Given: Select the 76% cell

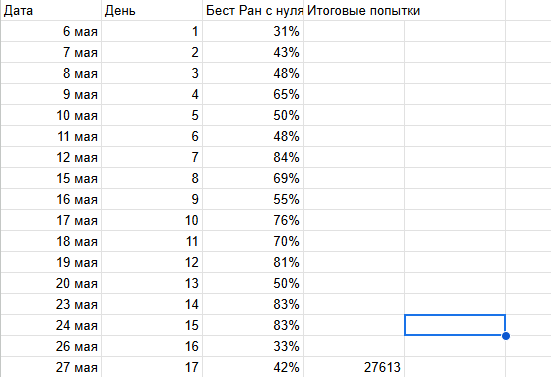Looking at the screenshot, I should [253, 220].
